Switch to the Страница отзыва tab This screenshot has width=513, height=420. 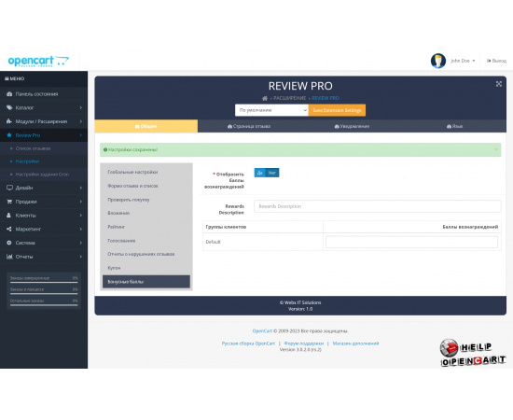pos(249,126)
